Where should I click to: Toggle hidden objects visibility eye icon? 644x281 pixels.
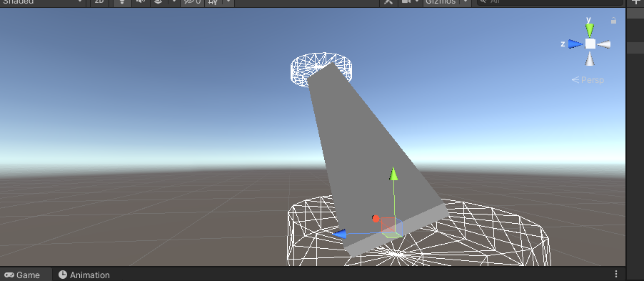tap(192, 2)
